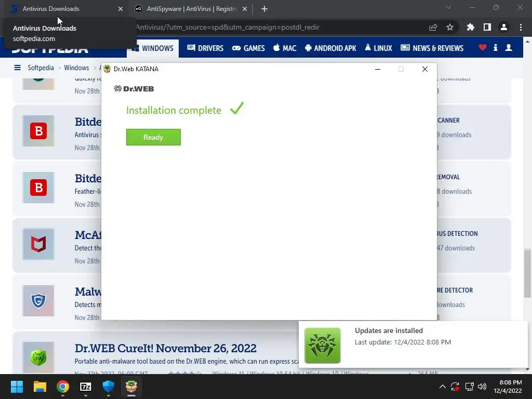Open File Explorer from the taskbar
532x399 pixels.
coord(39,387)
